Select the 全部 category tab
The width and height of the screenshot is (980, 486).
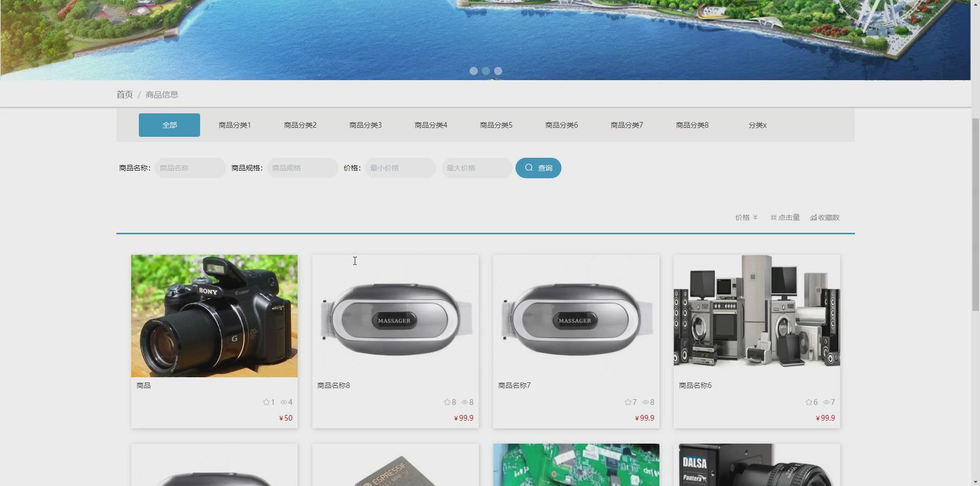[169, 125]
